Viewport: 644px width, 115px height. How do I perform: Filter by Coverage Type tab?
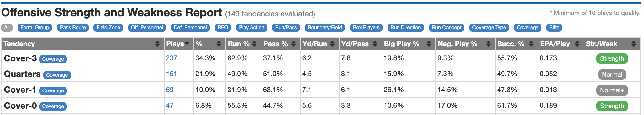pos(489,28)
